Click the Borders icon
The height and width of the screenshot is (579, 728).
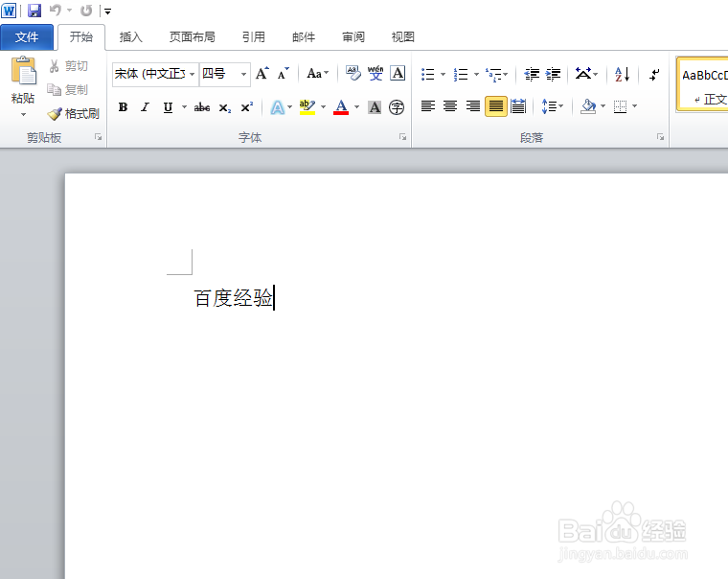621,106
